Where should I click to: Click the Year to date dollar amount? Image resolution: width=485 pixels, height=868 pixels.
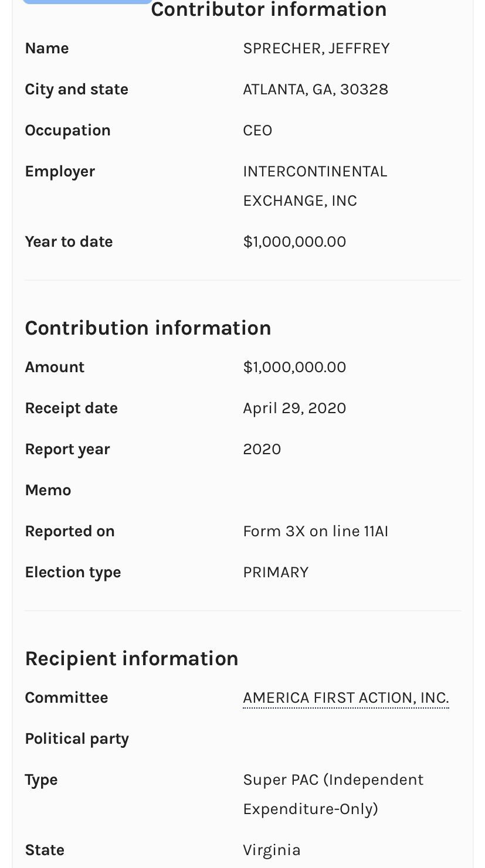pyautogui.click(x=294, y=242)
